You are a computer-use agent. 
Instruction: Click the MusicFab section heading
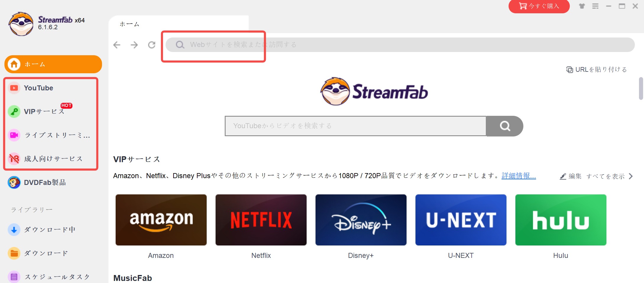pos(132,278)
